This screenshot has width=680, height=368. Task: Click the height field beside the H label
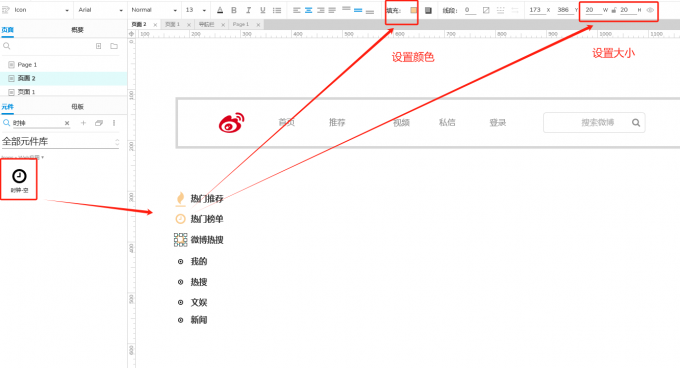(627, 10)
